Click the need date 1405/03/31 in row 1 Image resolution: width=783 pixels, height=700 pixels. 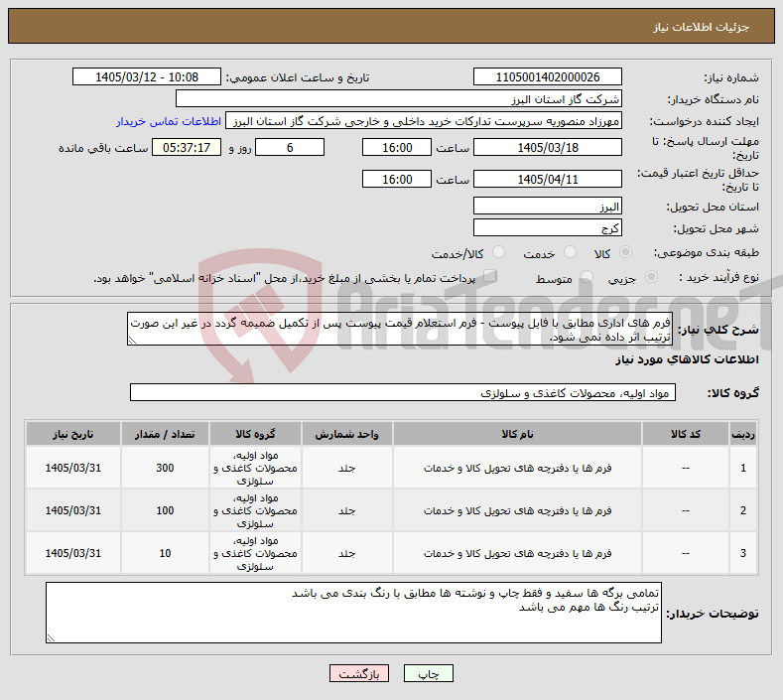point(72,468)
